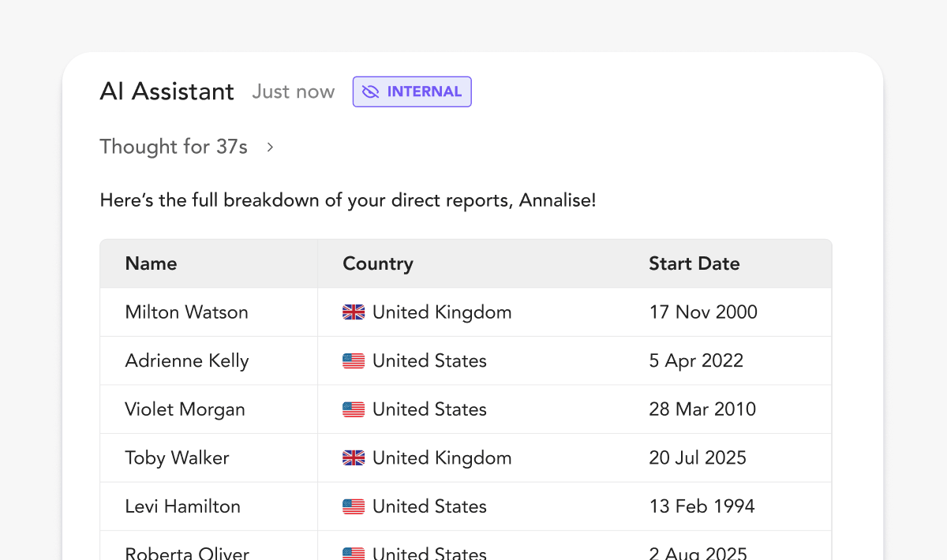
Task: Click the "17 Nov 2000" start date
Action: pos(703,312)
